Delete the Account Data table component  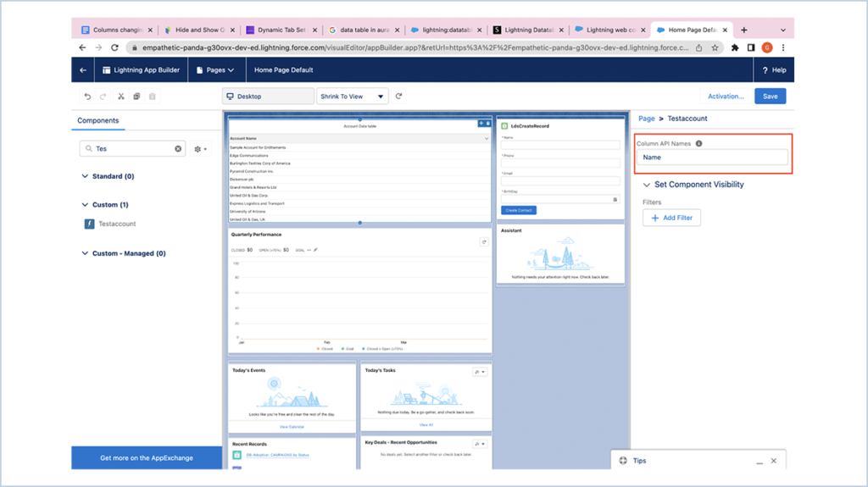point(487,124)
